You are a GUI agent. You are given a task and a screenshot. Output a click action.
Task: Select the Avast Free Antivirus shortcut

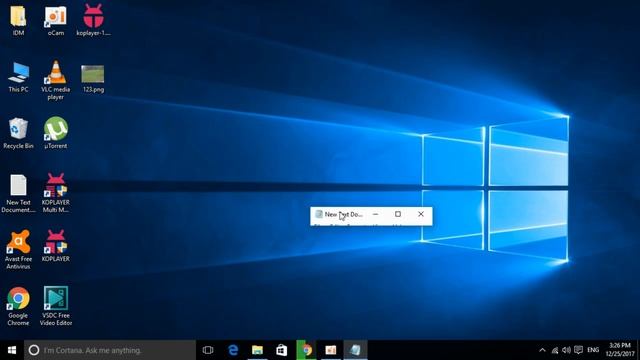click(18, 249)
